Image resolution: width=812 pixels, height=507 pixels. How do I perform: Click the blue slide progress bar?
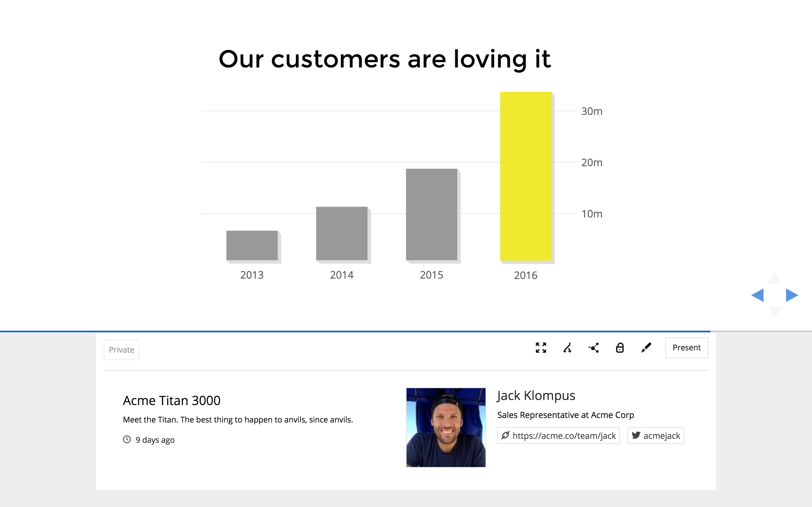(x=355, y=331)
